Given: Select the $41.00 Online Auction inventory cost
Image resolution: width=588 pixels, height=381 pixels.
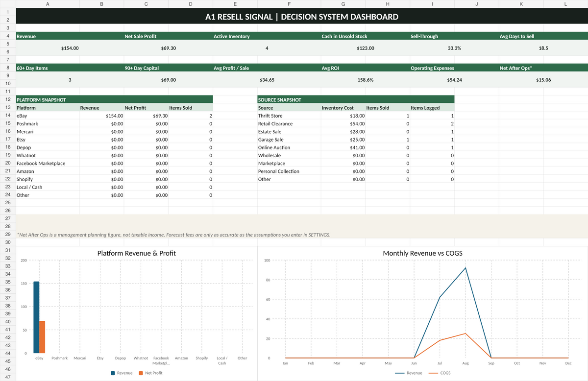Looking at the screenshot, I should click(x=343, y=147).
